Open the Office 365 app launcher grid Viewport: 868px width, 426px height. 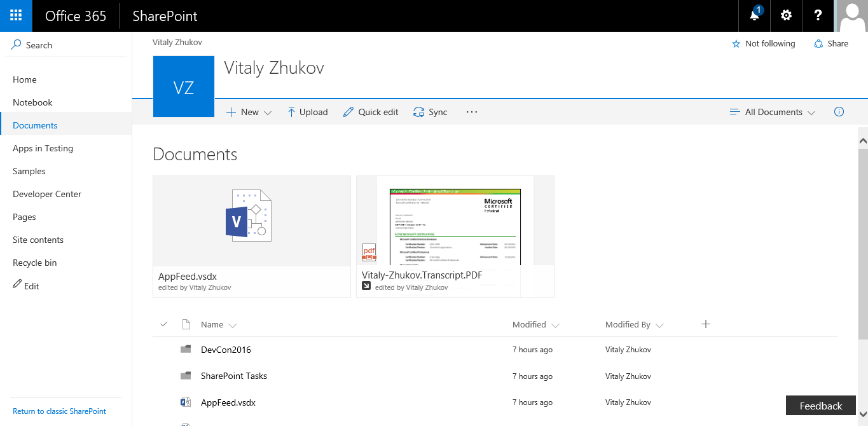click(x=16, y=16)
